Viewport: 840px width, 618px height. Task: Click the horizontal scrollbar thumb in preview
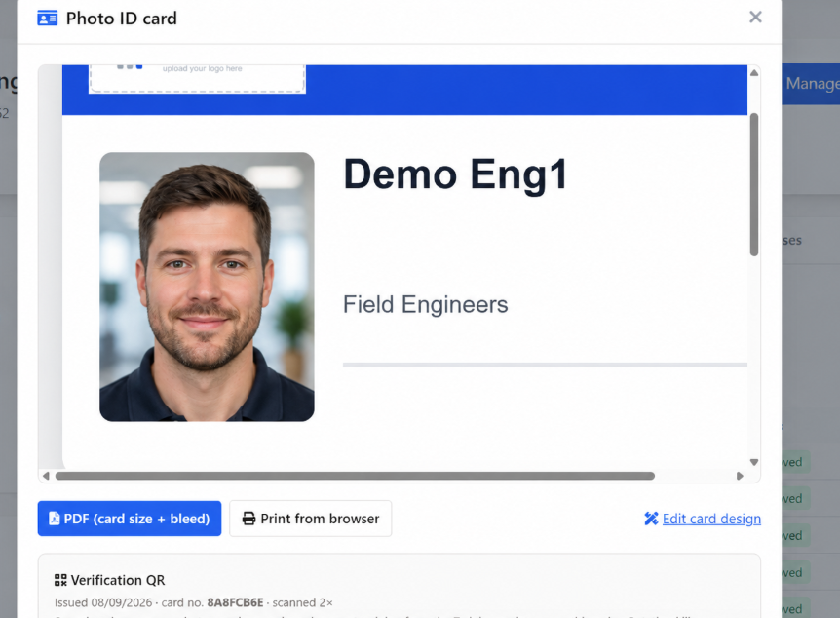click(355, 476)
